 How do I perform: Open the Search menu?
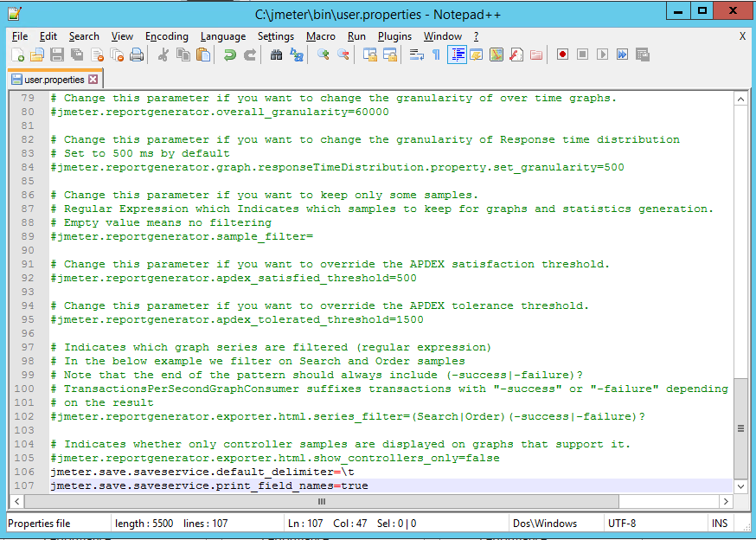tap(84, 36)
